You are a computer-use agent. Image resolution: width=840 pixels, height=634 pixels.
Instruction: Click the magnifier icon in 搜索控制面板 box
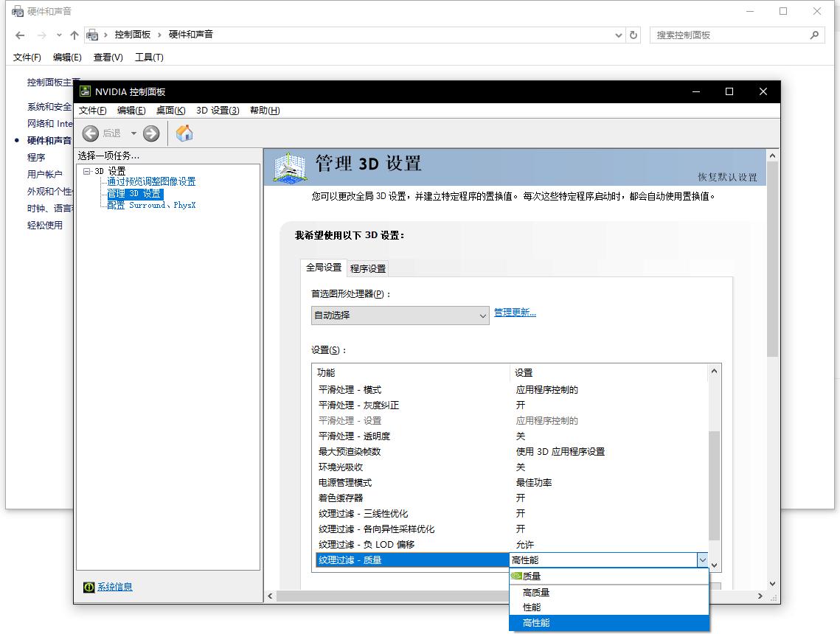(814, 35)
